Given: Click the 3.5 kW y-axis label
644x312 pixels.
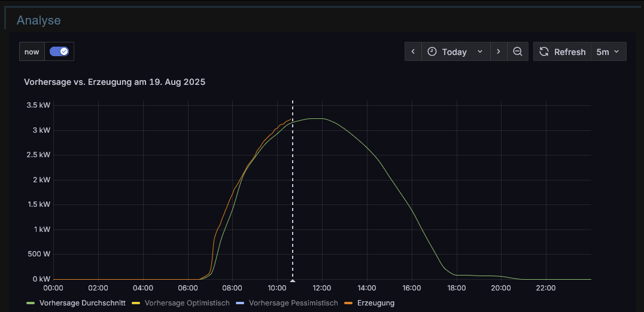Looking at the screenshot, I should point(38,105).
